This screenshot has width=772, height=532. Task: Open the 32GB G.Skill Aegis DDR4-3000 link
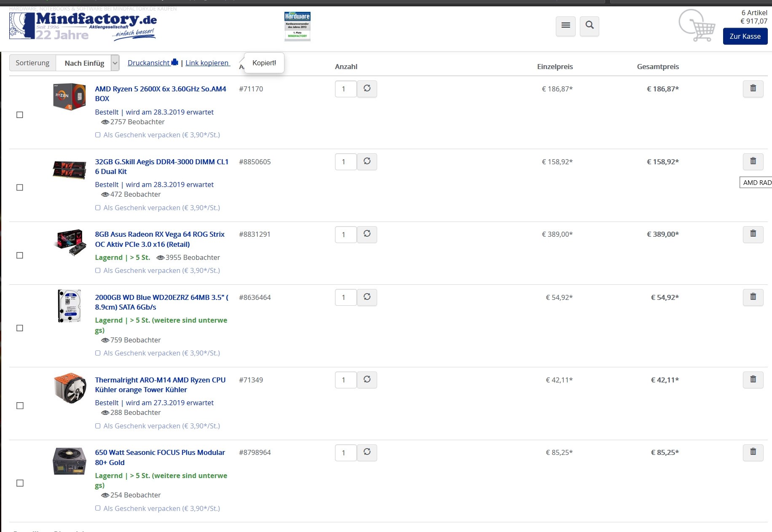point(161,166)
